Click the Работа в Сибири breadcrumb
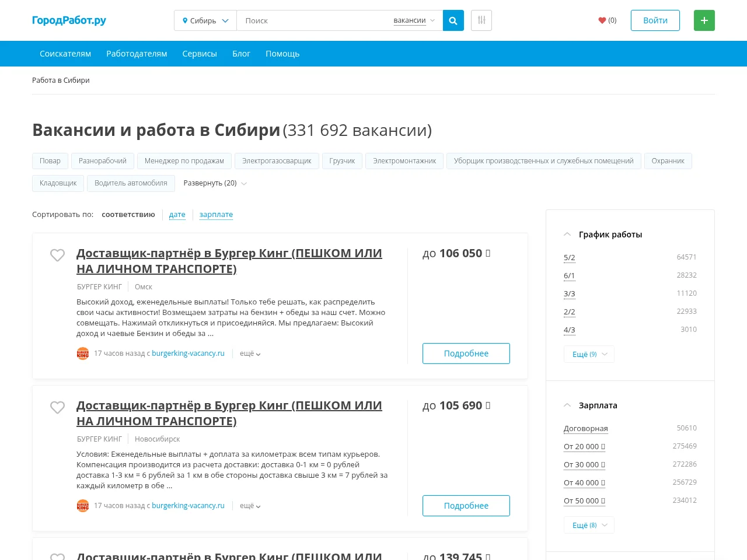This screenshot has height=560, width=747. (61, 80)
